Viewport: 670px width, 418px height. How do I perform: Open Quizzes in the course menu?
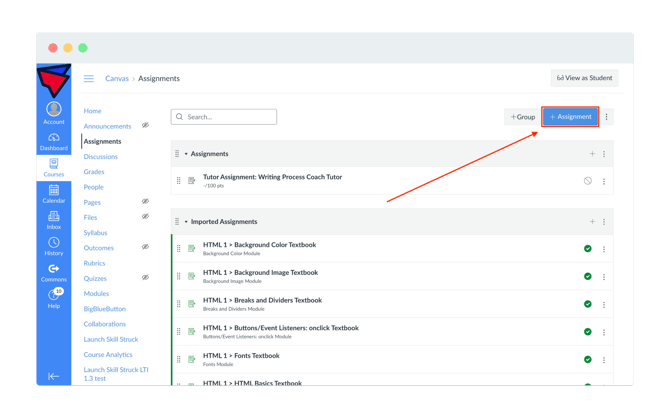(x=95, y=279)
